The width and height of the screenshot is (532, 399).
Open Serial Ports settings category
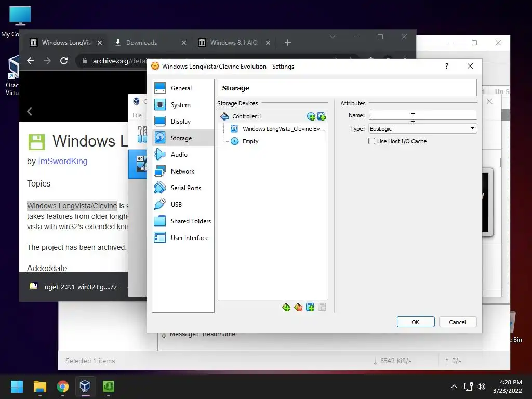(x=183, y=188)
